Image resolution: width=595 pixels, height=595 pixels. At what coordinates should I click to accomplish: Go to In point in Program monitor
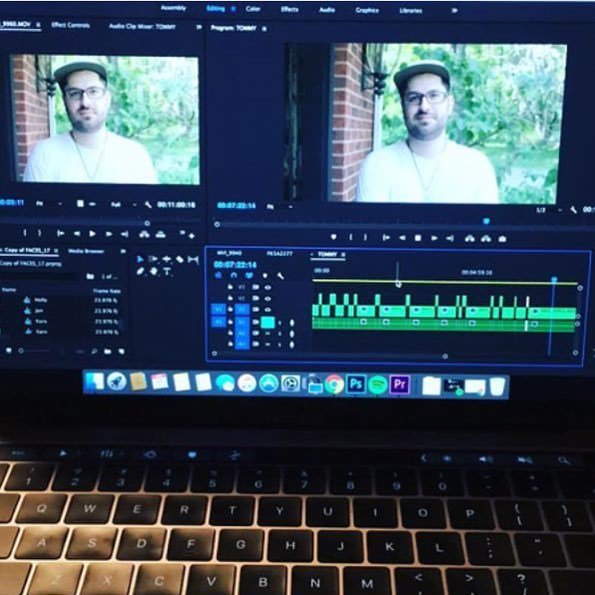[x=386, y=238]
